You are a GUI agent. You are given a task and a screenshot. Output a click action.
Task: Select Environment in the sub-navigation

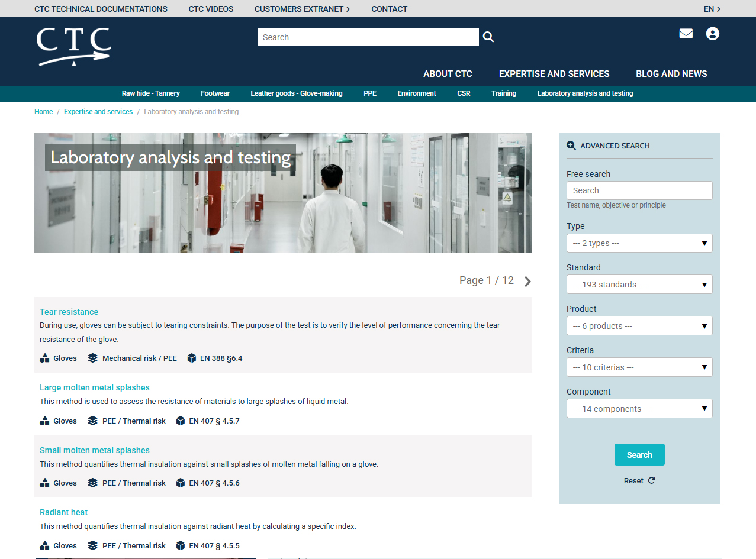pos(417,93)
